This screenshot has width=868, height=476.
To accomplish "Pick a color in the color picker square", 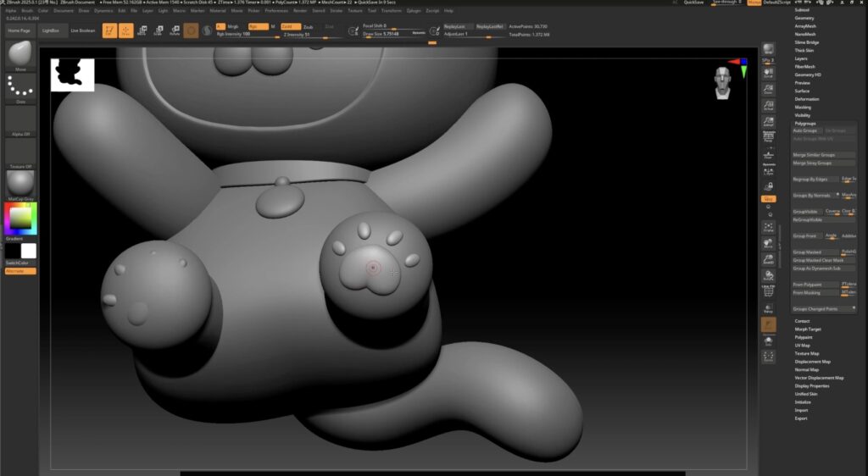I will [20, 218].
